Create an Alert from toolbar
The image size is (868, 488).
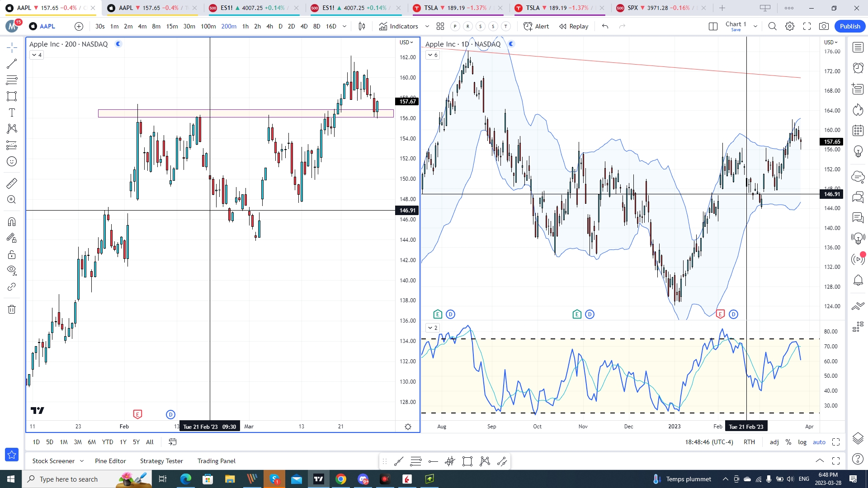pos(536,26)
